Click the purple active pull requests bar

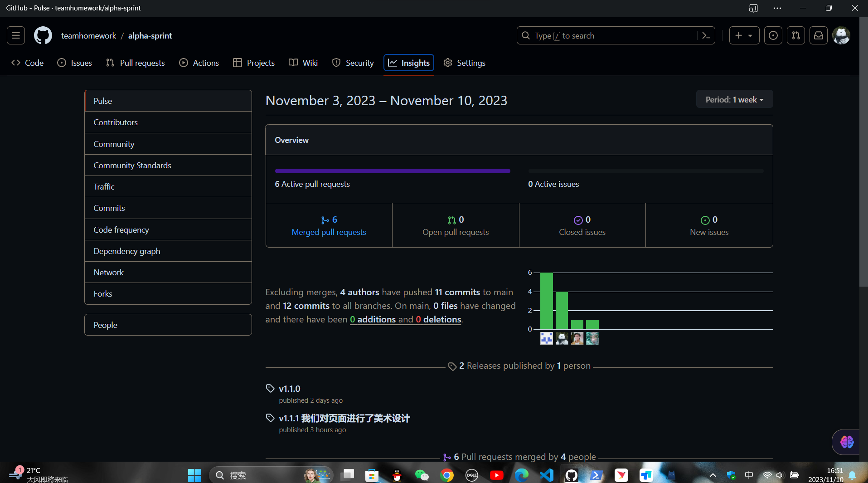393,171
